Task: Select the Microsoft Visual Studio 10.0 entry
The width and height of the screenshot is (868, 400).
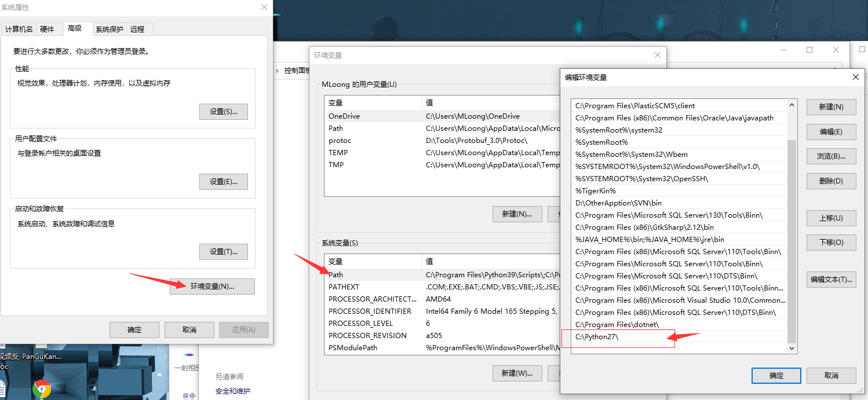Action: (x=679, y=300)
